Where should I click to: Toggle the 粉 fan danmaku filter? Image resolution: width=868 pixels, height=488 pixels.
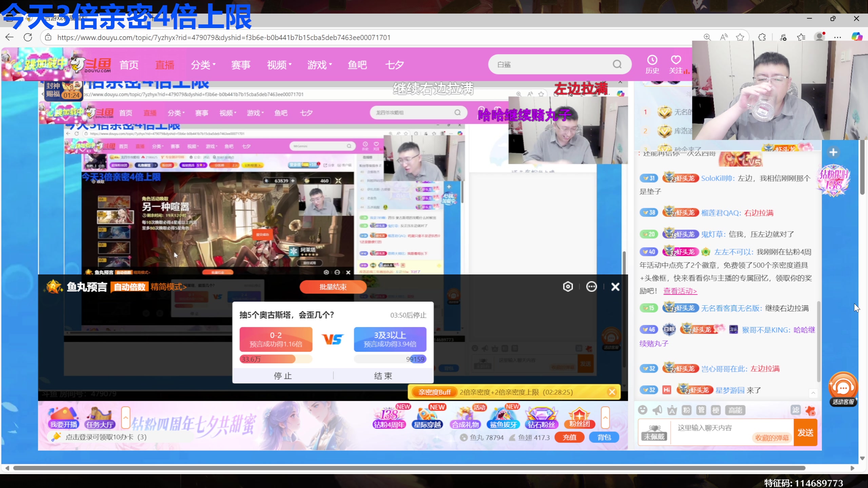coord(687,410)
